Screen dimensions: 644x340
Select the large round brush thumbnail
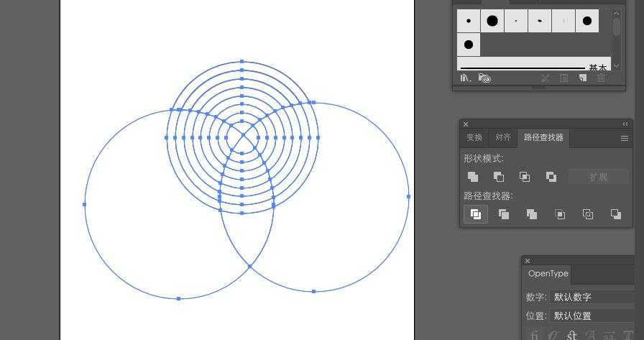(492, 21)
